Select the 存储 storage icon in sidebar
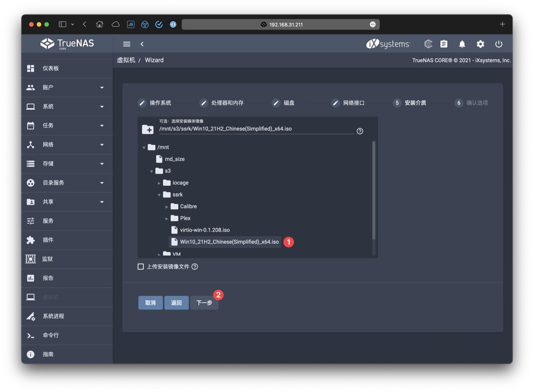The image size is (534, 392). [x=31, y=163]
